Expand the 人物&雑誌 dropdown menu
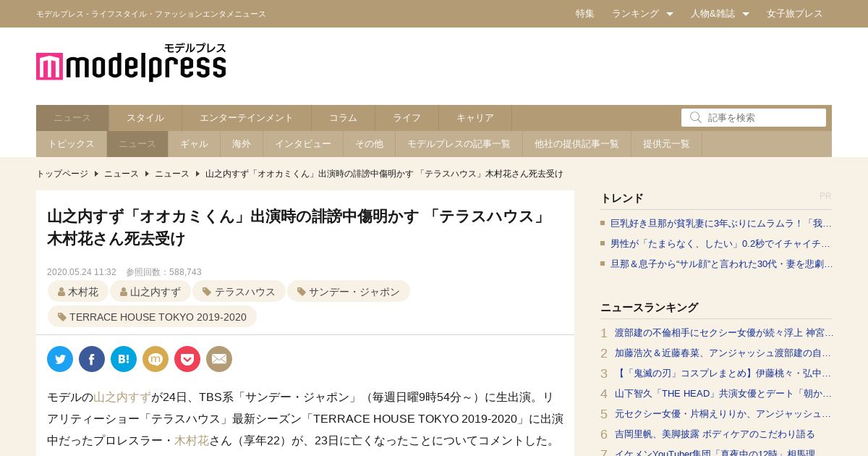Viewport: 868px width, 456px height. pos(720,14)
